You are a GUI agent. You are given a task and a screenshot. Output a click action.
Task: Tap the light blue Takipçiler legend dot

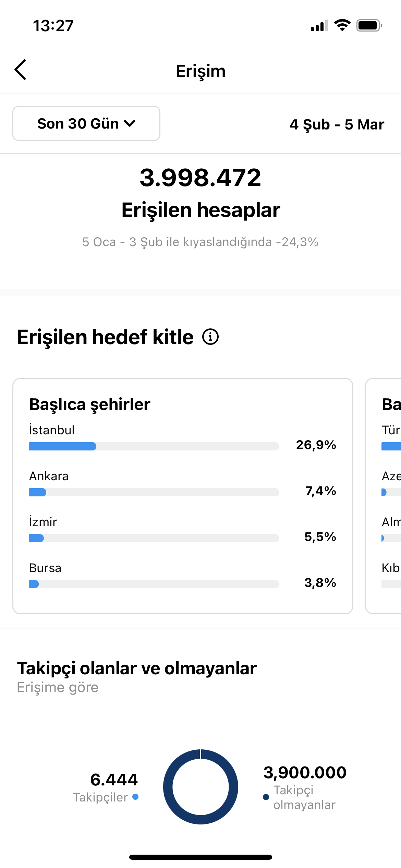(x=135, y=797)
